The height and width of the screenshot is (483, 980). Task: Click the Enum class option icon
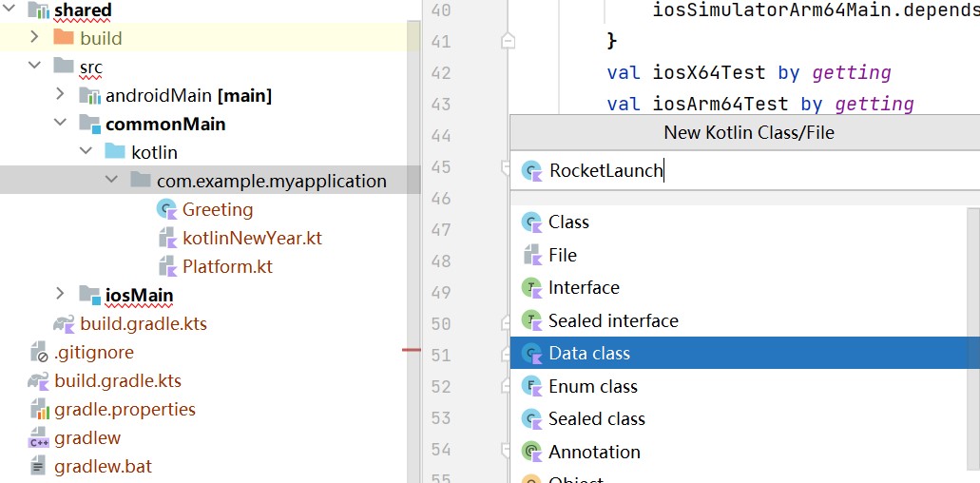pos(531,386)
